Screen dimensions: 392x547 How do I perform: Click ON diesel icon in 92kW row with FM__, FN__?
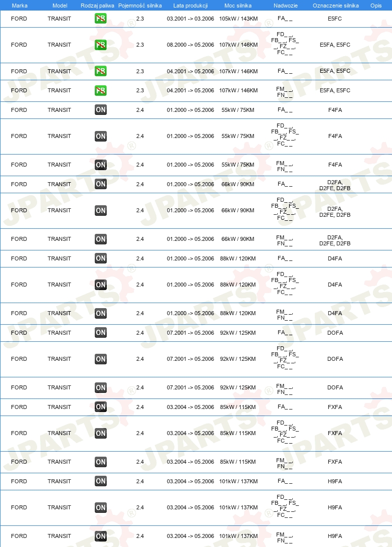click(101, 387)
